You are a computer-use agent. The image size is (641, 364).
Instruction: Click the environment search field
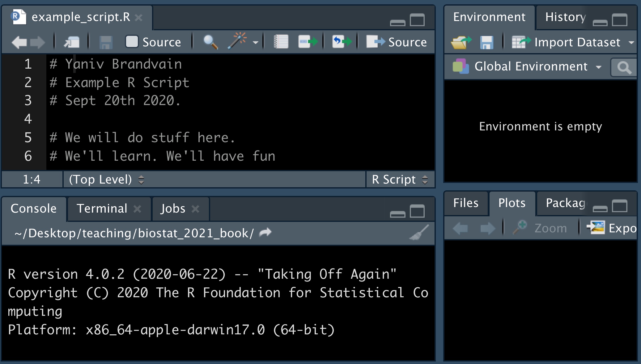(x=624, y=67)
